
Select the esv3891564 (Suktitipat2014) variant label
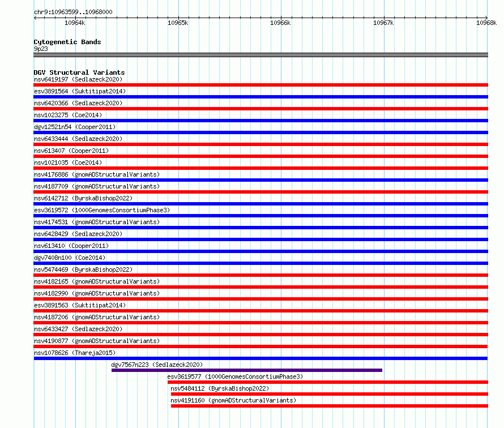click(80, 91)
